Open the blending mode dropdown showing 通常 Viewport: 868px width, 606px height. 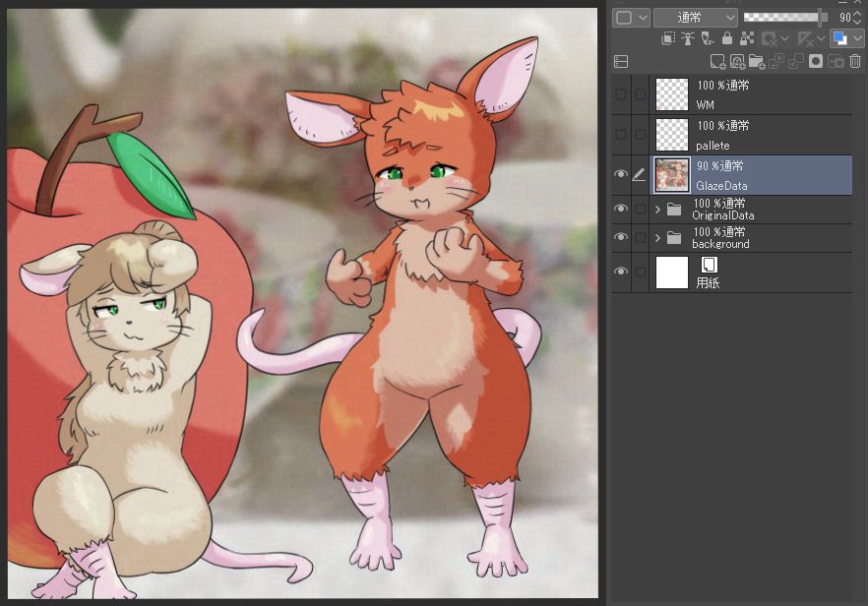pos(695,17)
